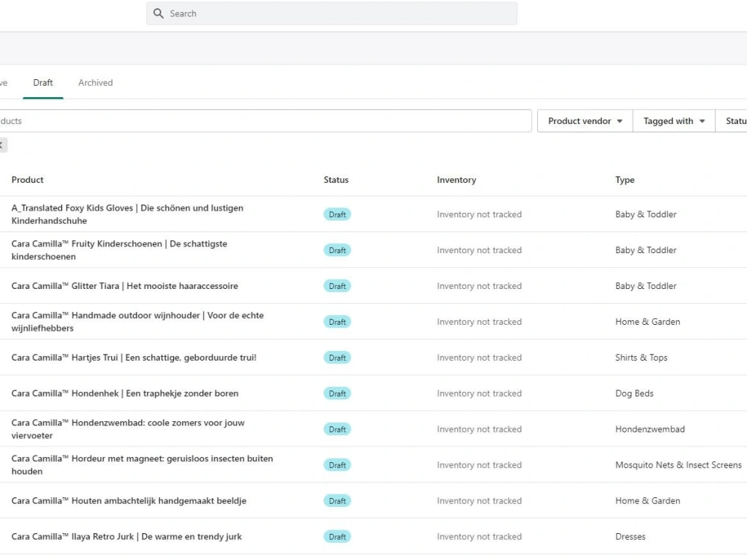
Task: Click Home & Garden type in wijnhouder row
Action: 648,322
